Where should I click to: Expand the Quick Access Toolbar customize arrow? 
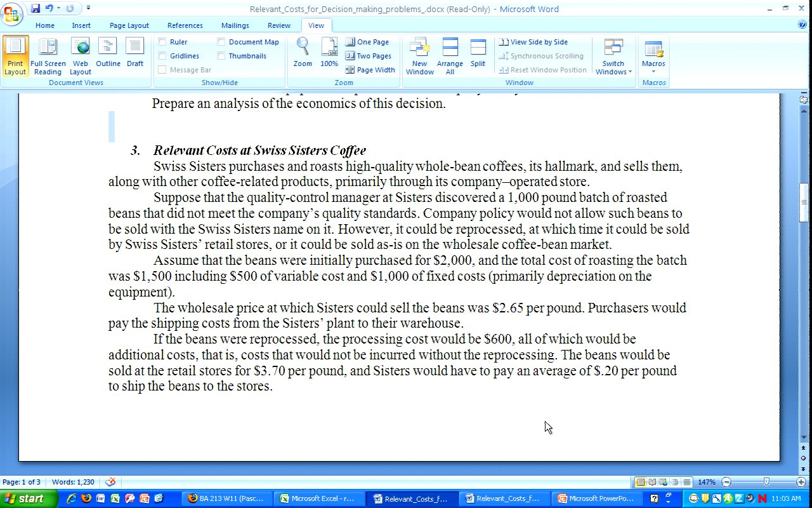(x=88, y=8)
